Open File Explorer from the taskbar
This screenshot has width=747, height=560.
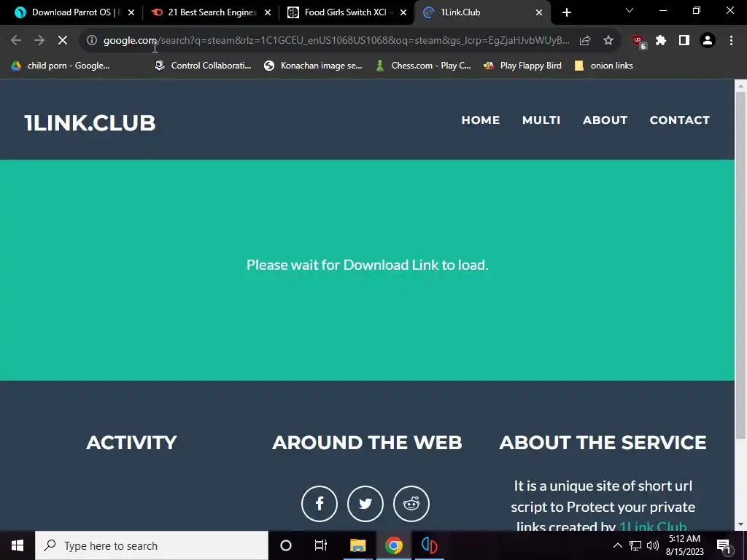coord(357,545)
